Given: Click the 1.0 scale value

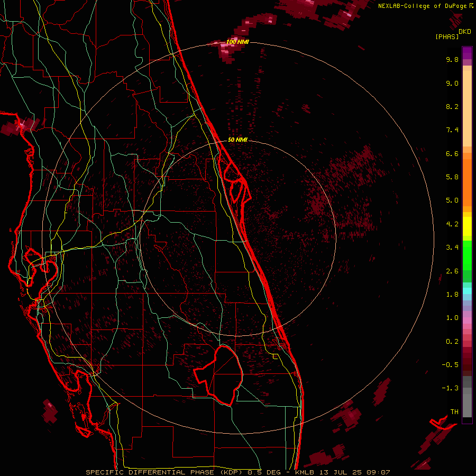Looking at the screenshot, I should pyautogui.click(x=452, y=318).
